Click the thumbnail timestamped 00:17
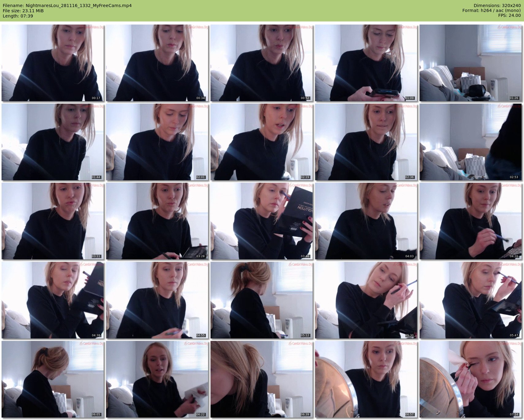The image size is (524, 420). (52, 63)
